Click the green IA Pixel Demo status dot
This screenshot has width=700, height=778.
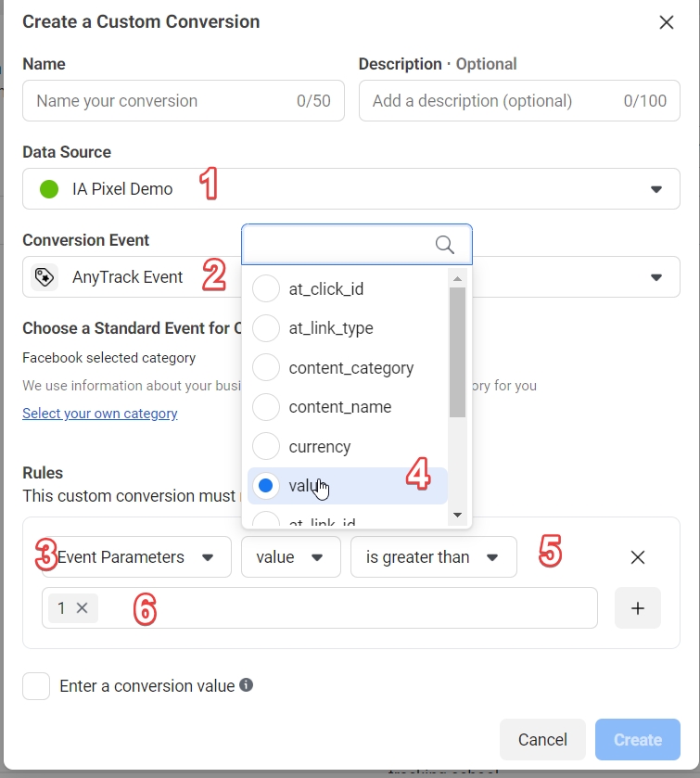tap(49, 189)
